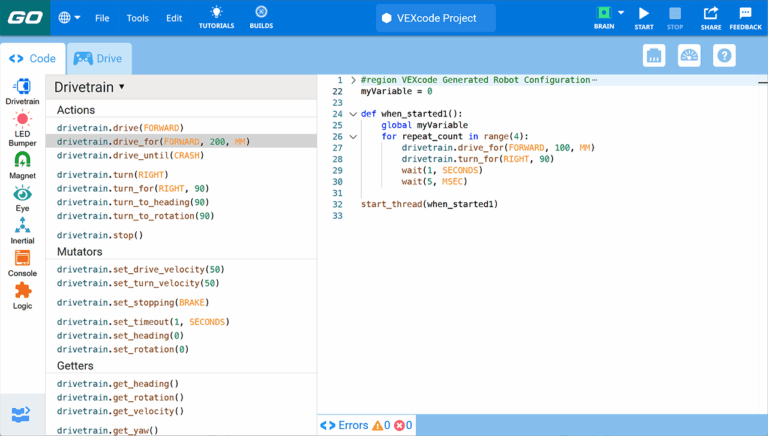Select the Console category icon

click(23, 264)
